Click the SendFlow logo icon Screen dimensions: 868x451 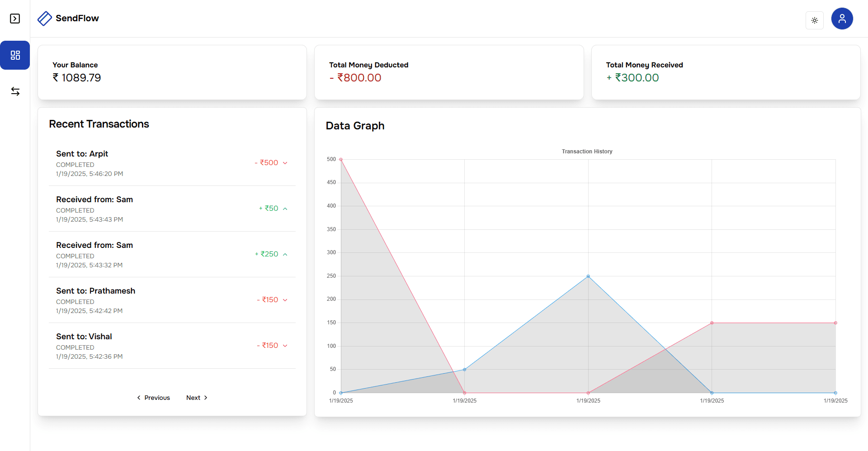(45, 19)
